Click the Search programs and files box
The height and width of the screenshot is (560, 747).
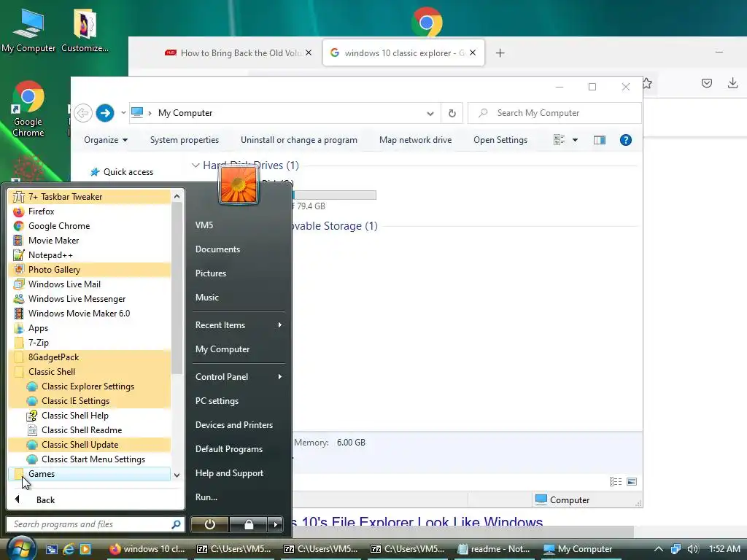[96, 524]
